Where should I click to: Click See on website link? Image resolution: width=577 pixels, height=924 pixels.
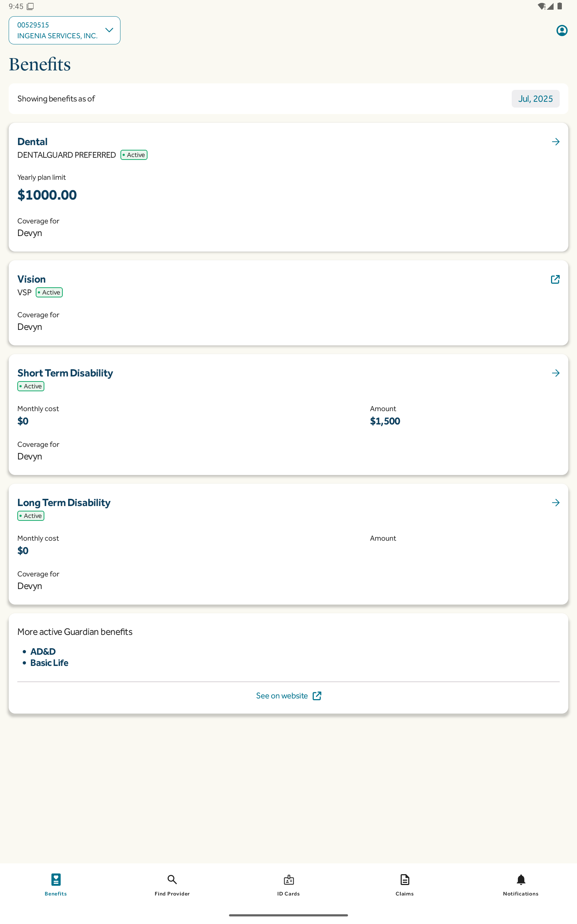[282, 696]
